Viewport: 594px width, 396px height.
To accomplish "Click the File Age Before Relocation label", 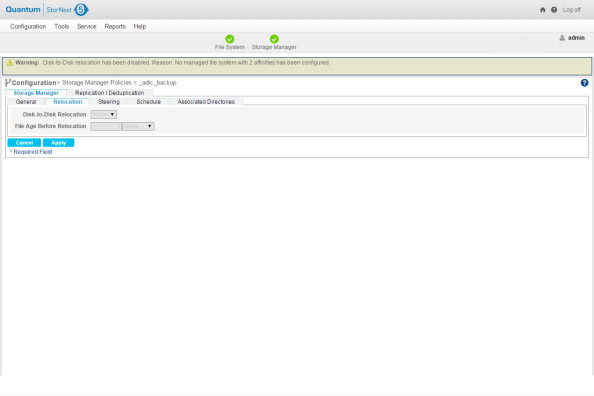I will click(x=50, y=126).
